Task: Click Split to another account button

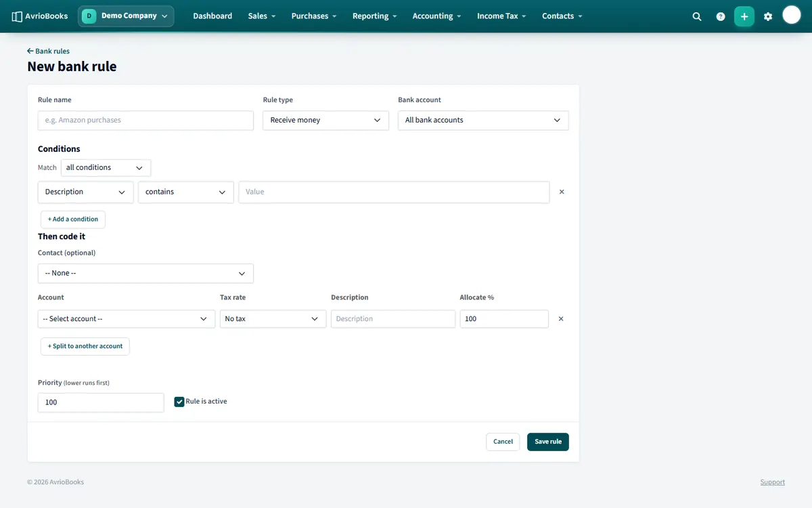Action: (85, 346)
